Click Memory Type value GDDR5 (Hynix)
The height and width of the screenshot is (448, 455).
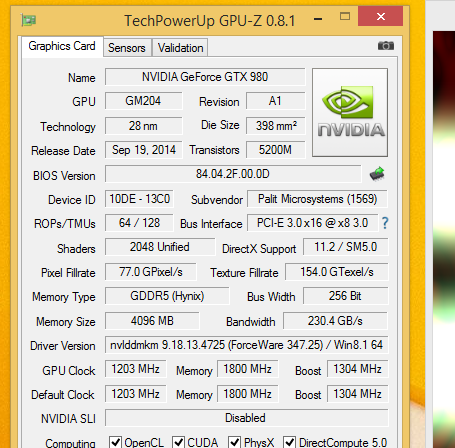coord(167,296)
